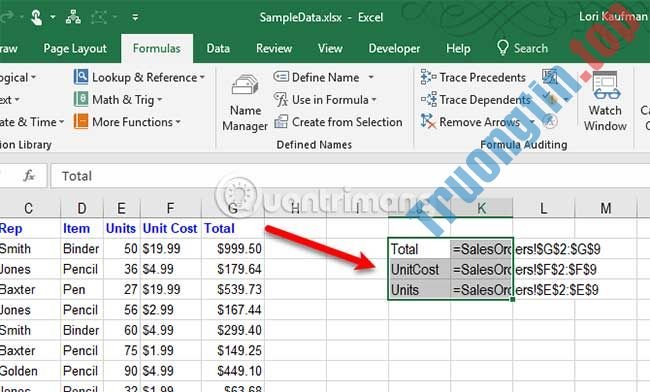The image size is (650, 392).
Task: Select the $539.73 total cell
Action: point(233,289)
